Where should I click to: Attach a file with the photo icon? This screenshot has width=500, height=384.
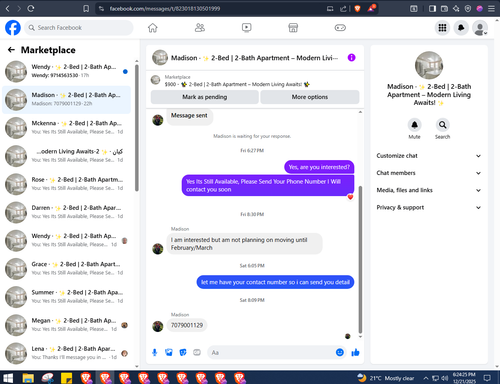[169, 352]
